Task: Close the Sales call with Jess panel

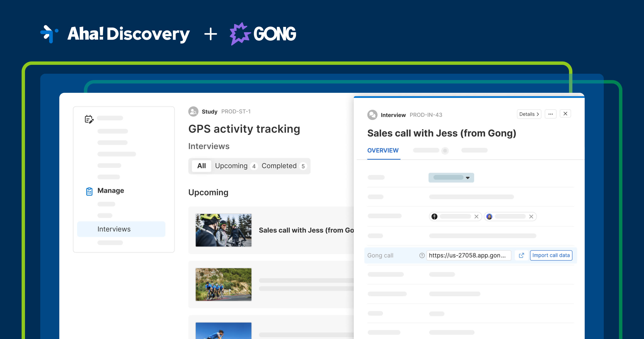Action: click(565, 114)
